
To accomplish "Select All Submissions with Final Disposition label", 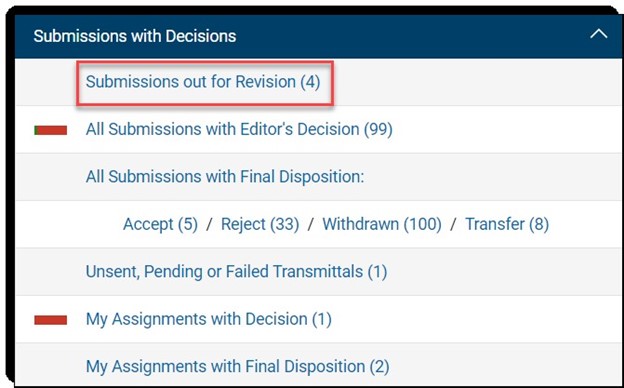I will point(225,177).
